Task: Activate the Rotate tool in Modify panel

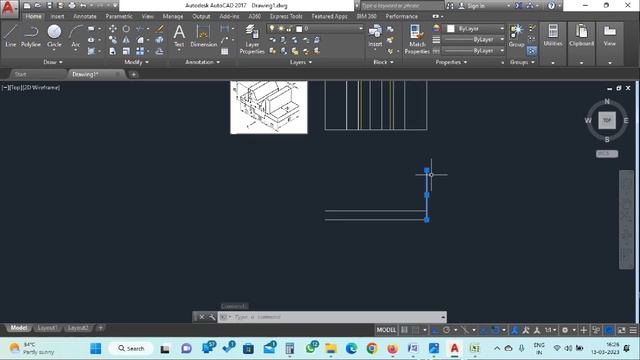Action: point(126,29)
